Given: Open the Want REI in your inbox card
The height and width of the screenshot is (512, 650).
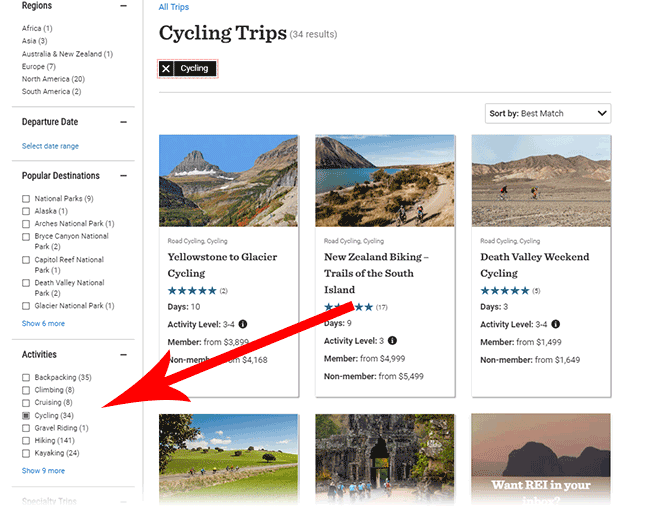Looking at the screenshot, I should coord(541,458).
